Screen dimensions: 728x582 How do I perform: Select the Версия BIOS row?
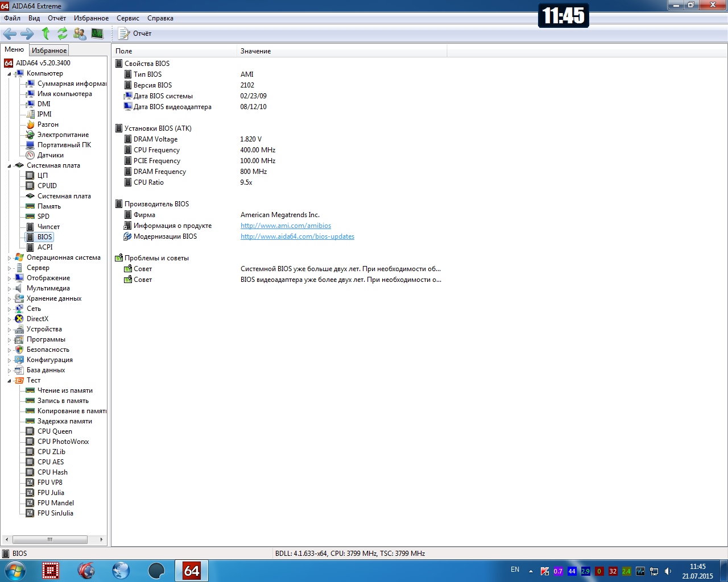(279, 85)
